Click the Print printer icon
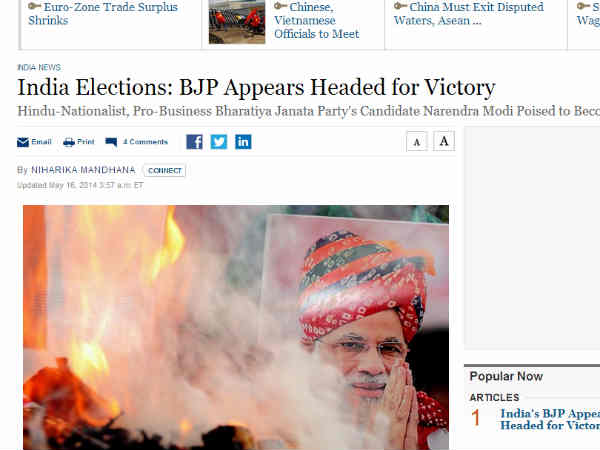Image resolution: width=600 pixels, height=450 pixels. 69,142
